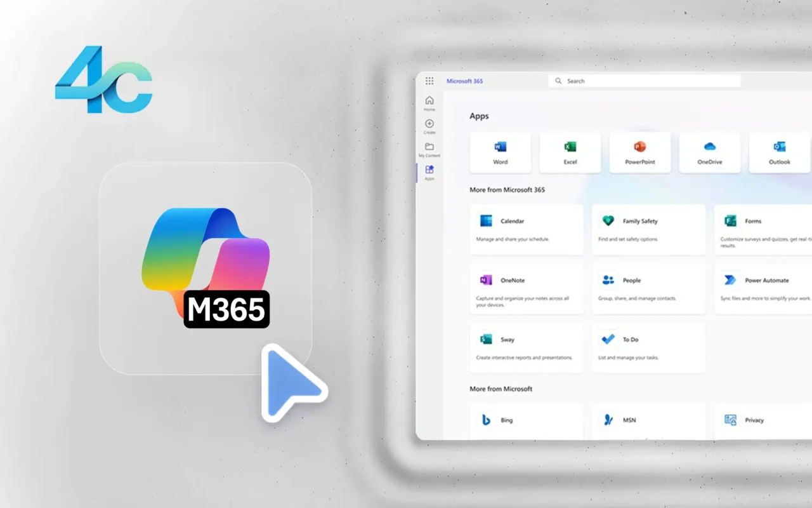
Task: Click the Microsoft 365 header link
Action: click(464, 81)
